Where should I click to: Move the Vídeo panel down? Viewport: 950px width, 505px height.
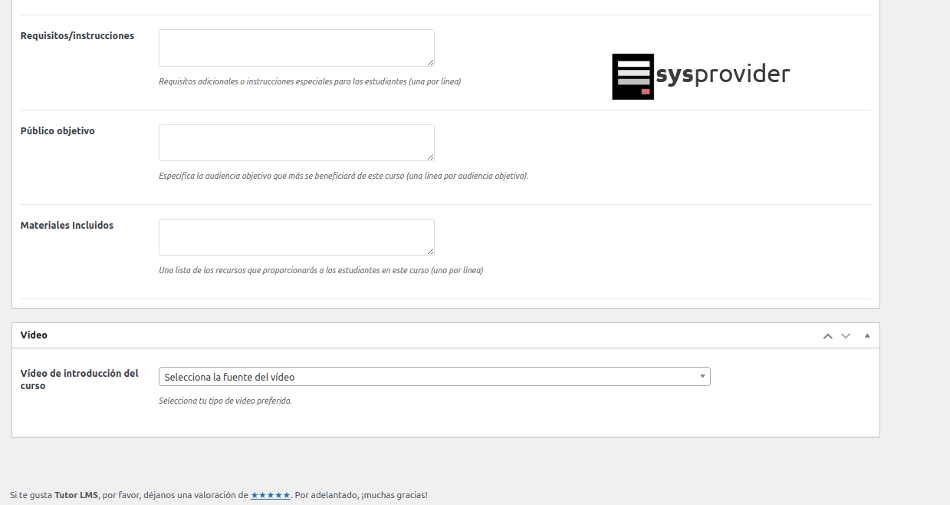click(846, 336)
